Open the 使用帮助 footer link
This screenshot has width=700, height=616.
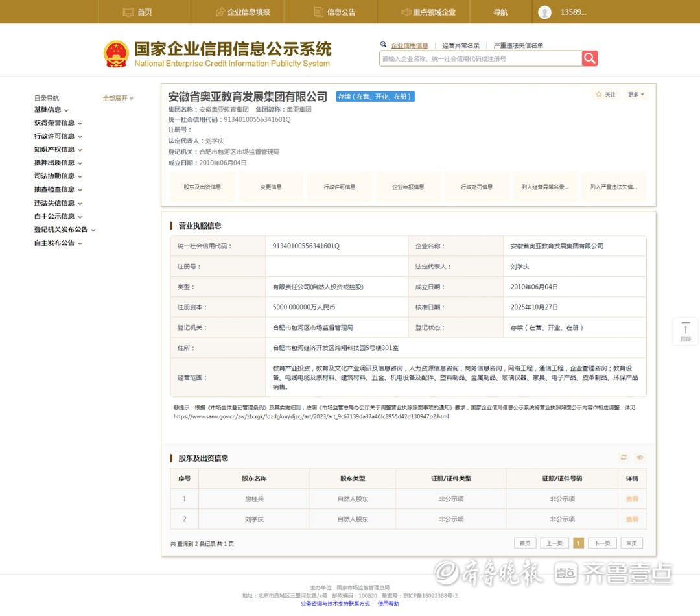[388, 604]
